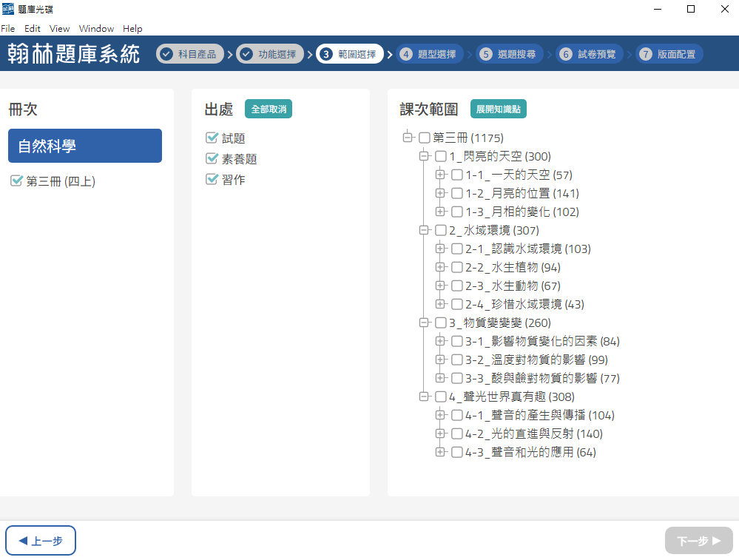
Task: Jump to step 7 版面配置
Action: 669,54
